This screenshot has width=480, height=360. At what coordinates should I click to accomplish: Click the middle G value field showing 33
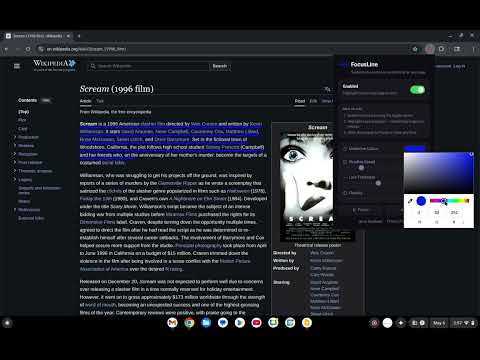437,212
